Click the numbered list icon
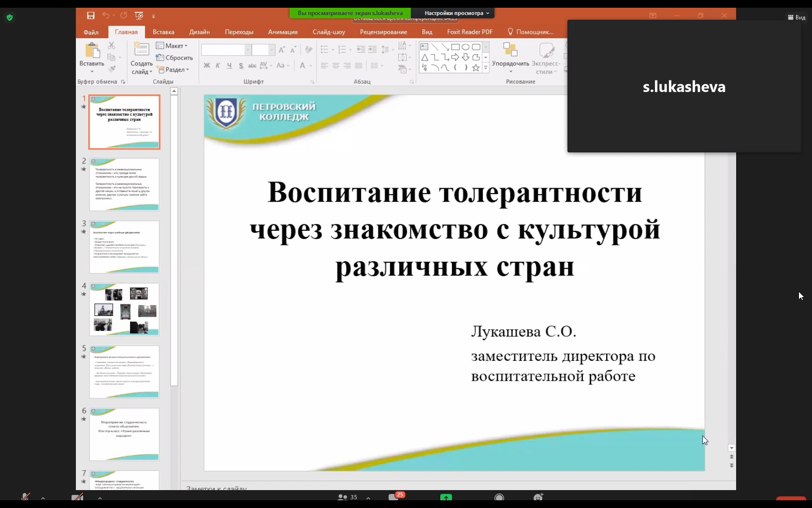 pyautogui.click(x=342, y=49)
